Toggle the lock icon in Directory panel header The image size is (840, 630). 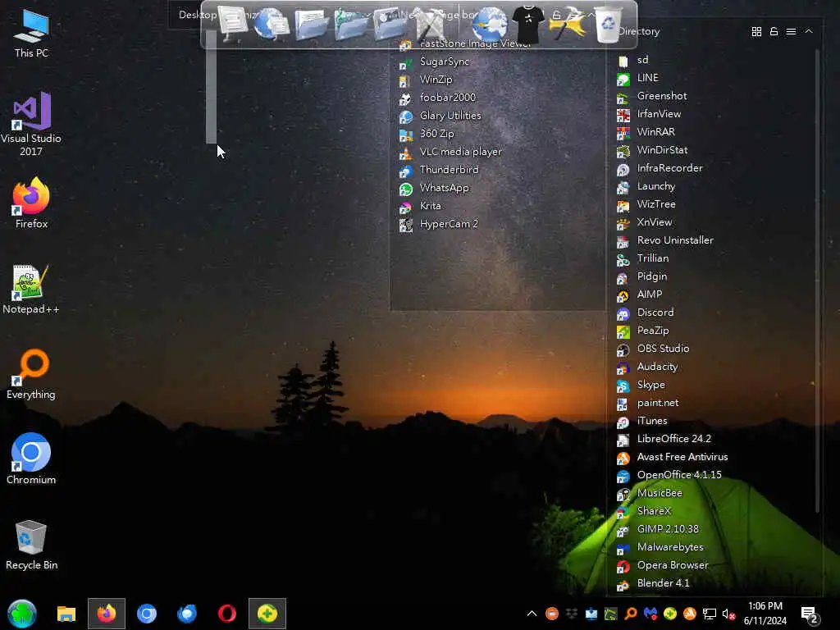[x=774, y=32]
